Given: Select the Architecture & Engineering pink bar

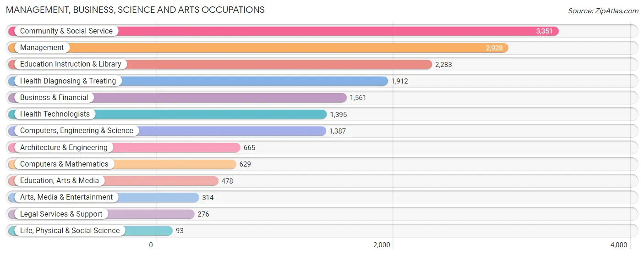Looking at the screenshot, I should (x=124, y=148).
